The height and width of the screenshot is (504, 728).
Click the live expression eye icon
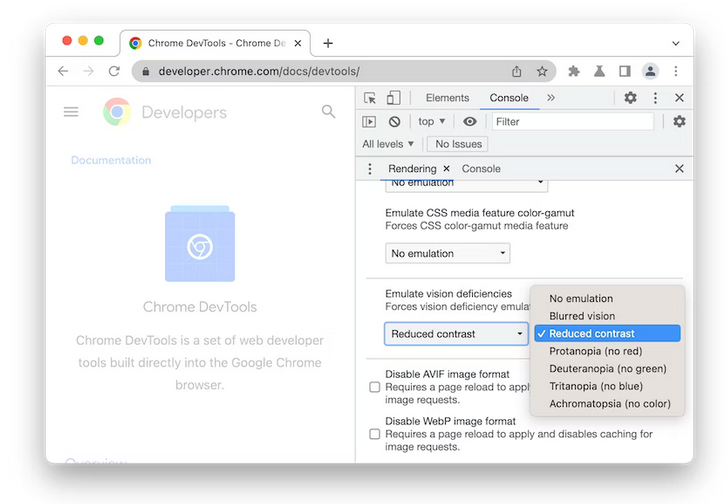tap(470, 122)
